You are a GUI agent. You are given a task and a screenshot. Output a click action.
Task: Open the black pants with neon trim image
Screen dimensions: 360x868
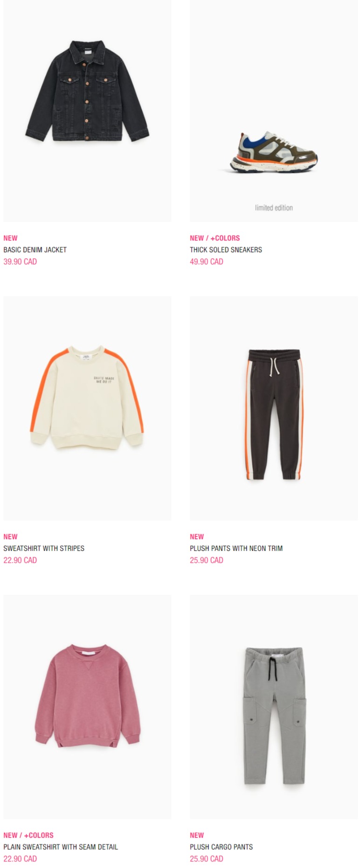[274, 408]
